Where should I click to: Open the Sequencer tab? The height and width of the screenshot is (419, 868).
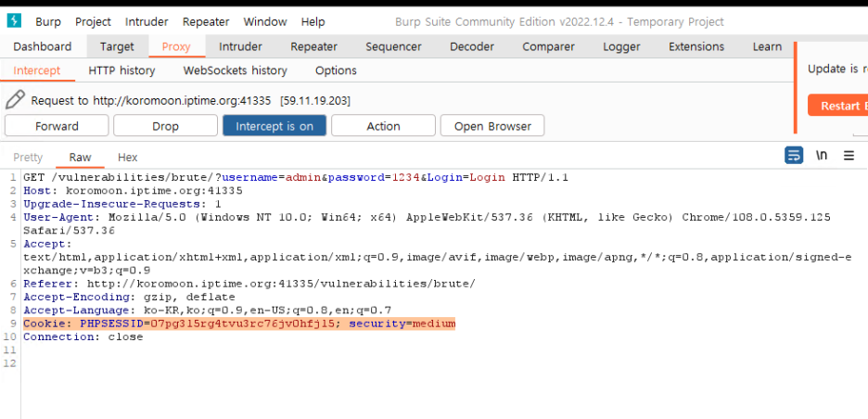tap(393, 46)
